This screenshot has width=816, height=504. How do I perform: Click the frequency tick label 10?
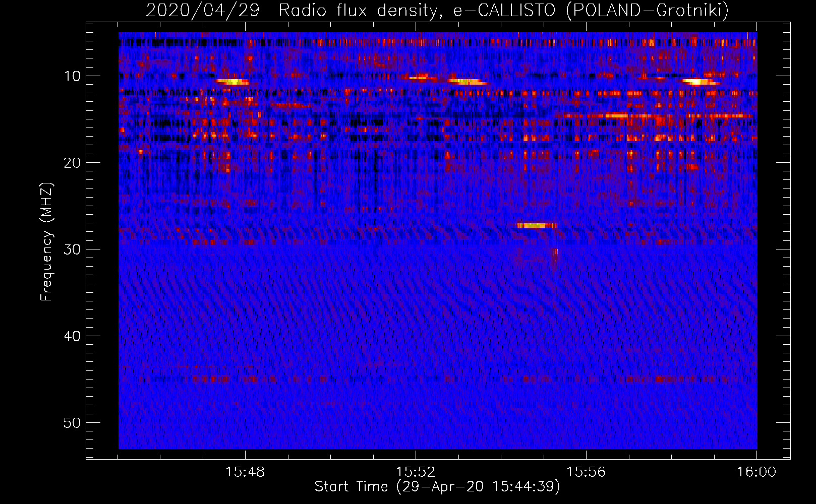[73, 76]
